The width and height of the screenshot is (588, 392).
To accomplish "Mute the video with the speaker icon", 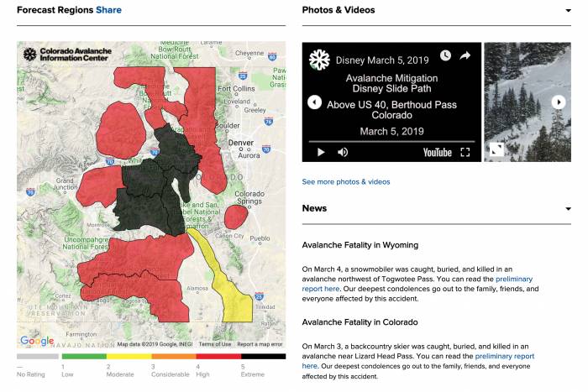I will click(x=343, y=152).
